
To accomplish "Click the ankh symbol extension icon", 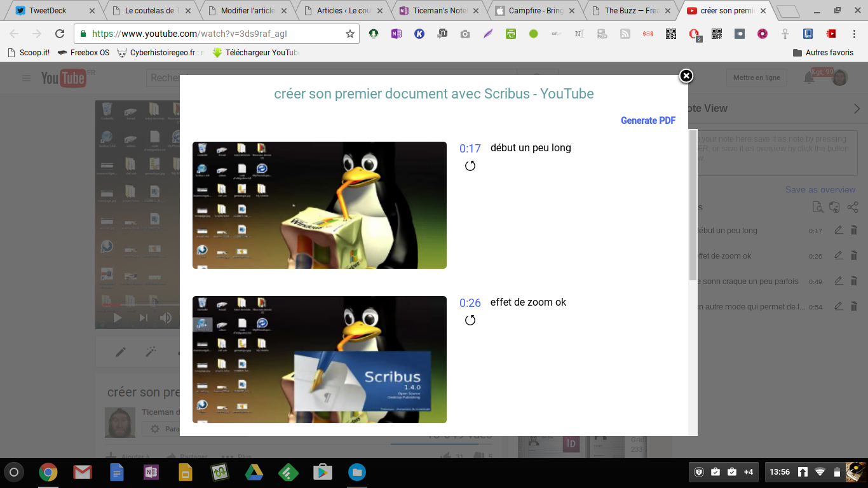I will pos(785,34).
